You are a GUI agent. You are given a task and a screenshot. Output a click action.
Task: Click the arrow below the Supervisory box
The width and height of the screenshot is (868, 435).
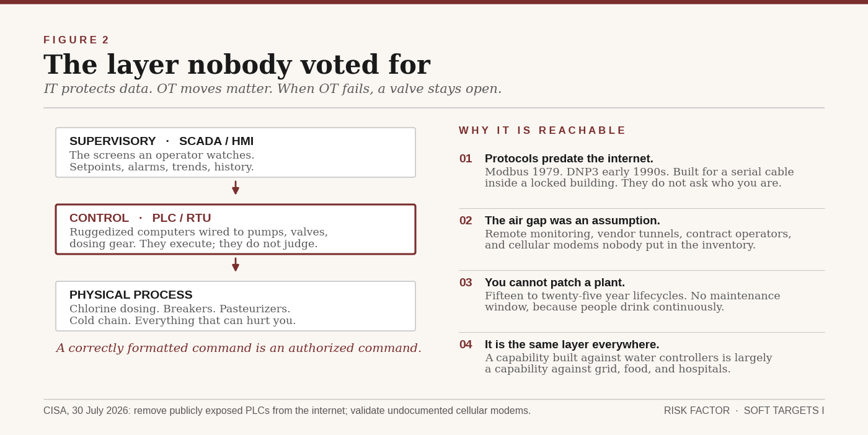point(236,188)
